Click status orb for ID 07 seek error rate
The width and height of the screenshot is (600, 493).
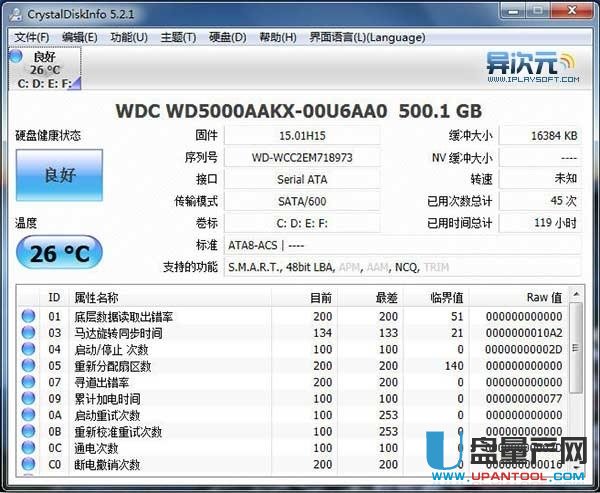pos(28,382)
